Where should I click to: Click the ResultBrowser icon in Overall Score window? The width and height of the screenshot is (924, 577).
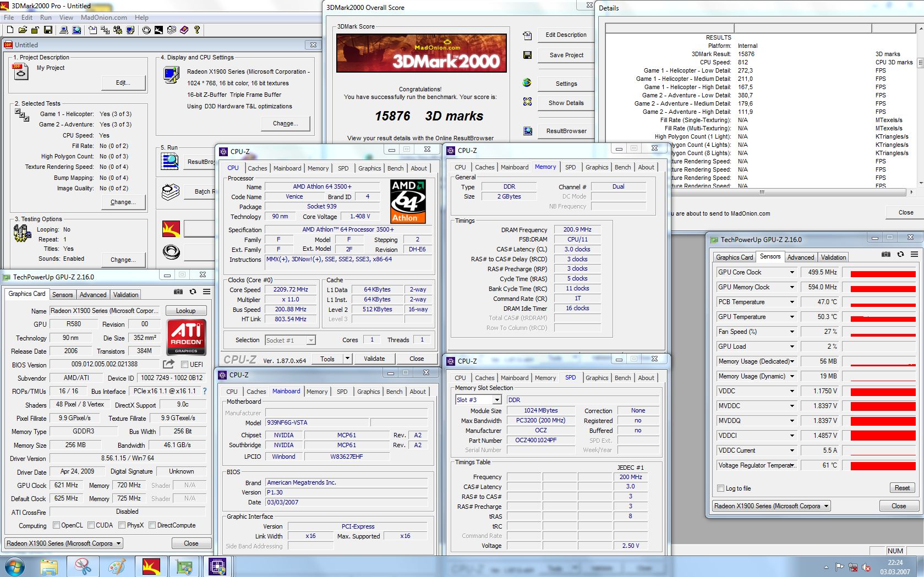[527, 131]
